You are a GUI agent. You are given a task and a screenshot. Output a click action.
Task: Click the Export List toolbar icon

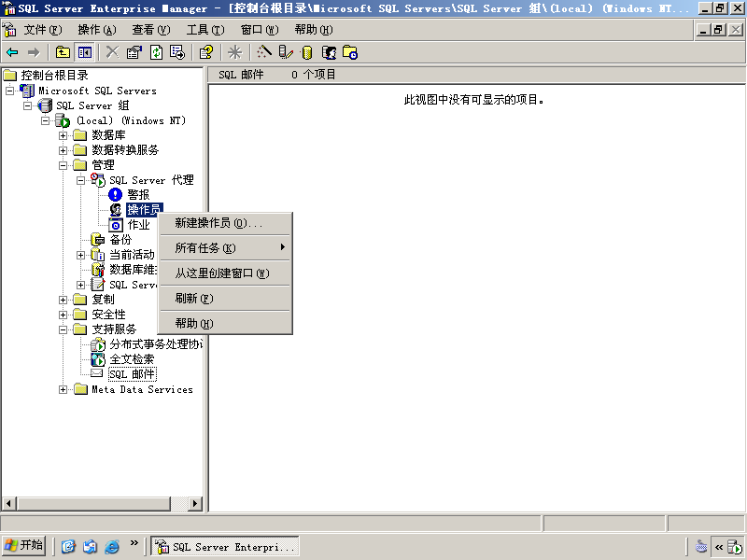[x=177, y=52]
